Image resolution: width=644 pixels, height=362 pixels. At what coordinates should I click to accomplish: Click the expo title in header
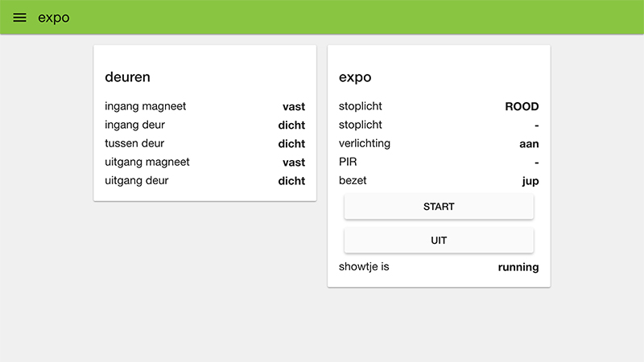click(53, 18)
